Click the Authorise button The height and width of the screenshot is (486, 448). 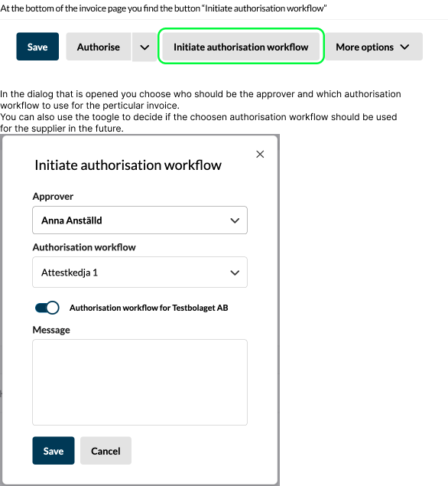pyautogui.click(x=99, y=47)
